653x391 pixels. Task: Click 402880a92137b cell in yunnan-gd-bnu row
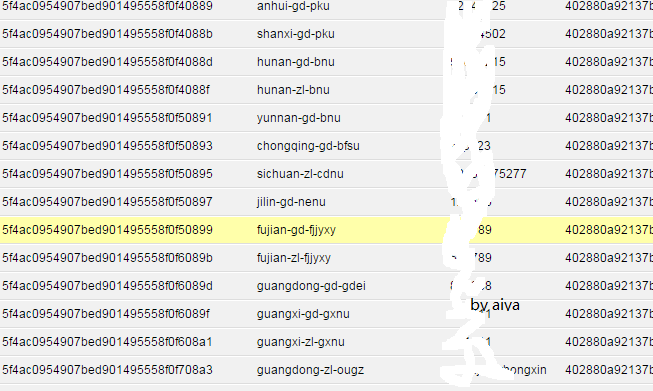click(x=609, y=118)
